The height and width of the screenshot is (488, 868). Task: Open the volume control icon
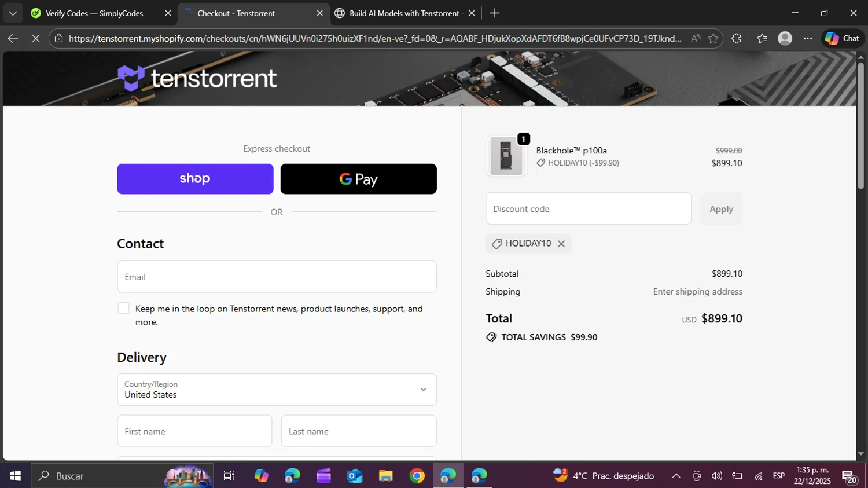pos(717,476)
